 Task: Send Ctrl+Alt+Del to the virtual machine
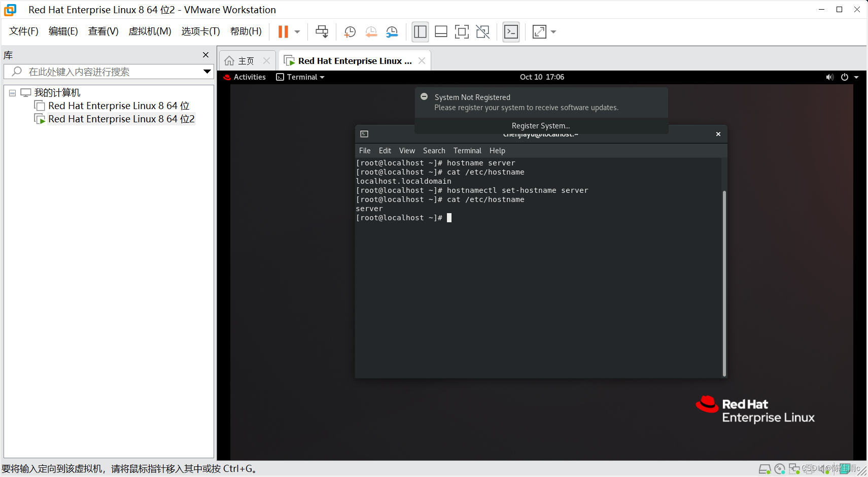click(x=322, y=31)
